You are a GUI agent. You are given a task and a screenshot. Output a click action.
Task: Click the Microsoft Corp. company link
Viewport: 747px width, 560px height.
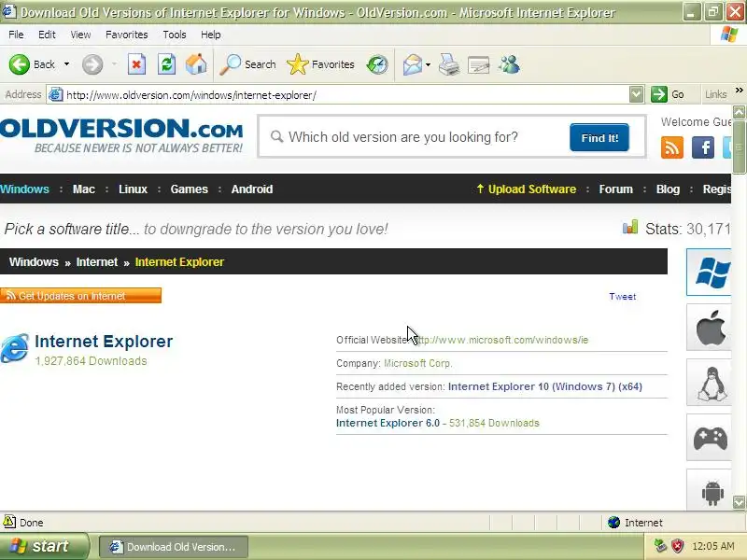pyautogui.click(x=418, y=363)
